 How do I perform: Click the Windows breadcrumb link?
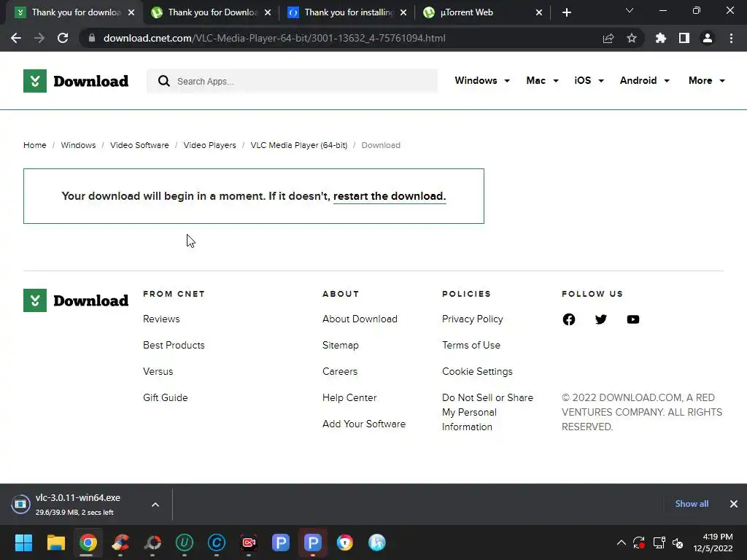(78, 145)
